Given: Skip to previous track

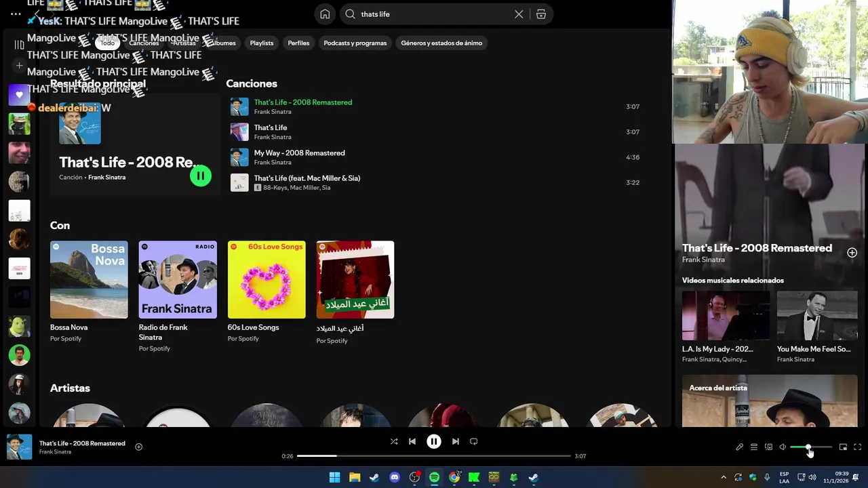Looking at the screenshot, I should click(x=412, y=441).
